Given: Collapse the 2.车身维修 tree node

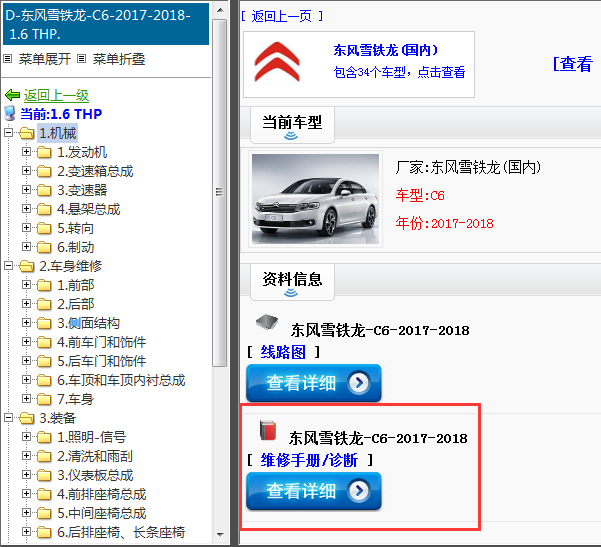Looking at the screenshot, I should (x=8, y=266).
